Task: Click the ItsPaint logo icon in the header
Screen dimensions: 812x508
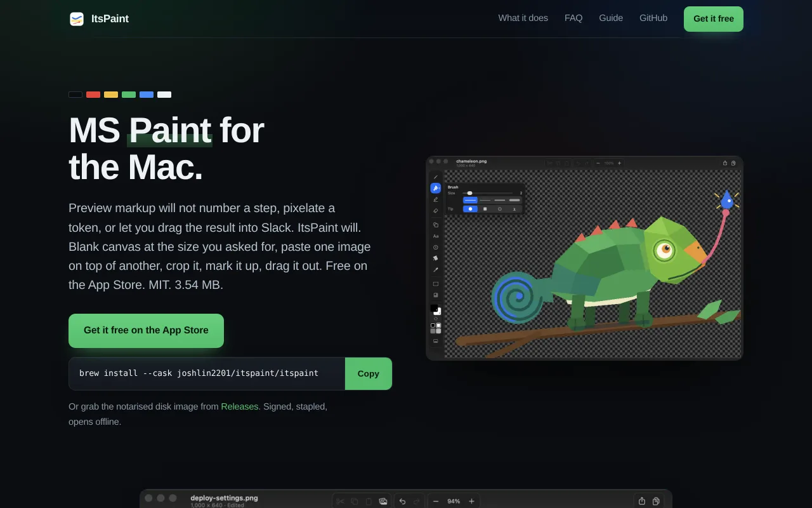Action: (77, 19)
